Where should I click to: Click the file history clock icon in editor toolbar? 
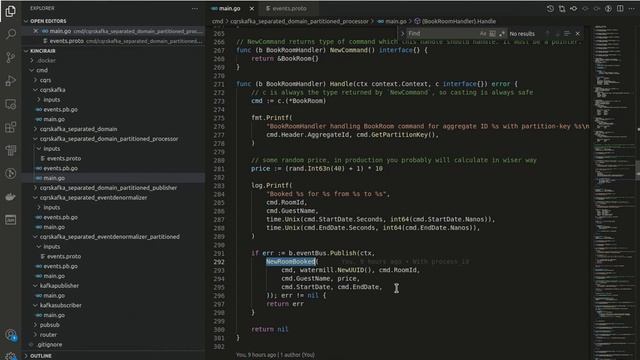[550, 9]
